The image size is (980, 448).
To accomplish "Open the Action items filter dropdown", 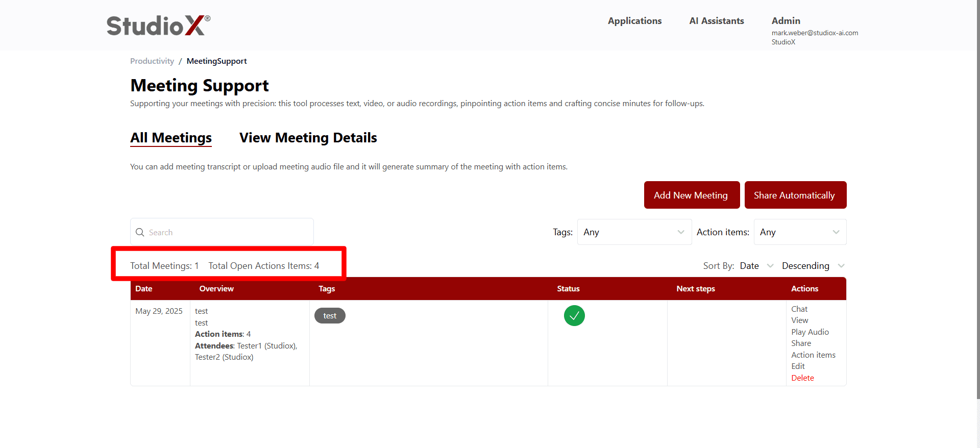I will tap(799, 232).
